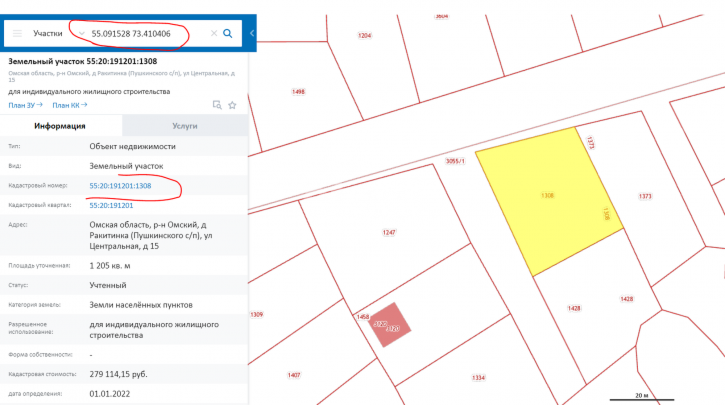Open cadastral quarter 55:20:191201 link
This screenshot has height=405, width=725.
[x=111, y=205]
